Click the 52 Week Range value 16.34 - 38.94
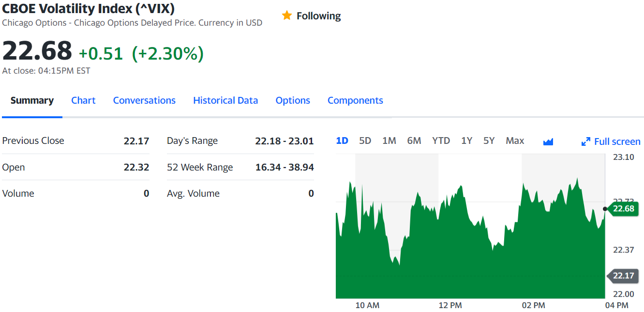This screenshot has width=644, height=312. [285, 167]
